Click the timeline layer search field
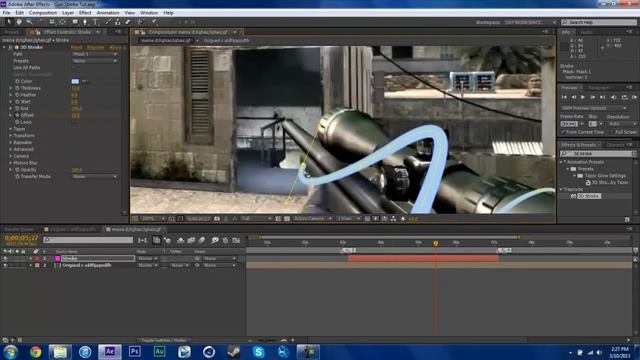Screen dimensions: 640x360 pyautogui.click(x=88, y=240)
